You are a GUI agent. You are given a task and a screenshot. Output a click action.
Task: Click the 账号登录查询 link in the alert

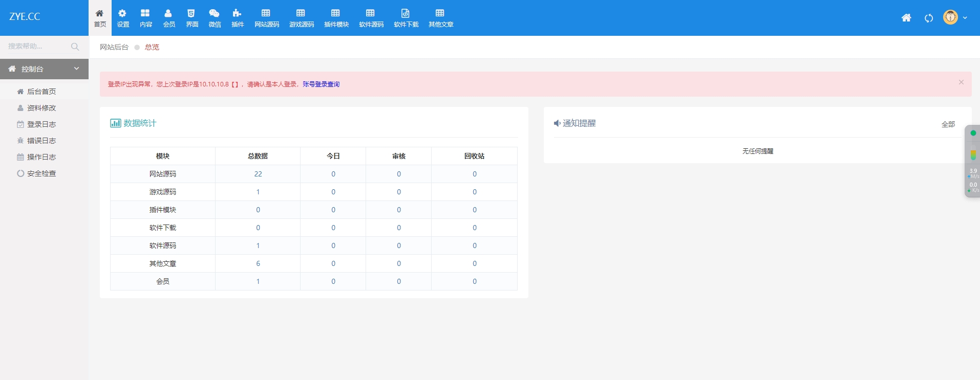(321, 84)
